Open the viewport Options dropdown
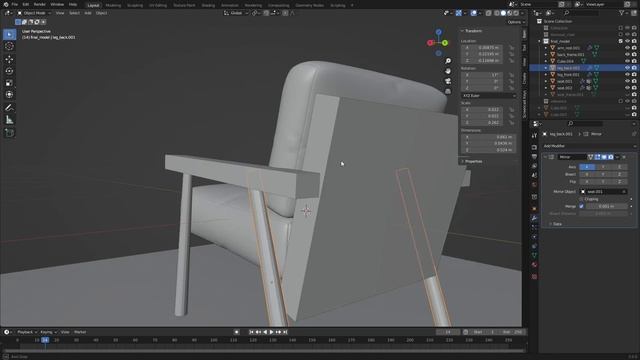 pyautogui.click(x=515, y=22)
